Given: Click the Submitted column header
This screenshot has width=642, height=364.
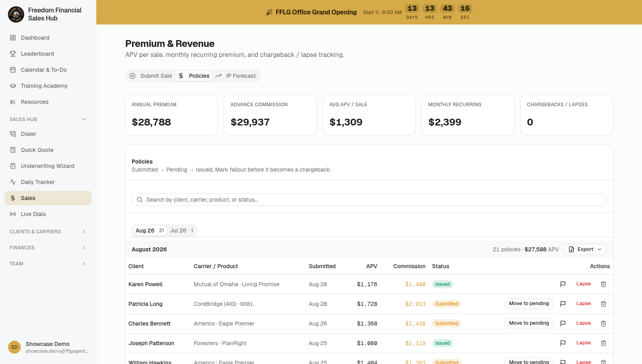Looking at the screenshot, I should pos(322,266).
